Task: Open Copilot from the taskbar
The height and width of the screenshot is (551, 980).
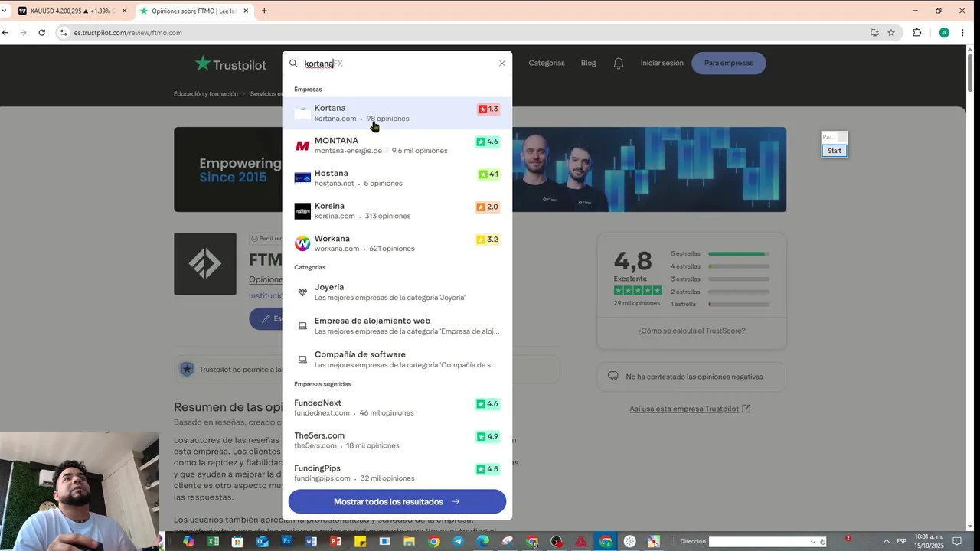Action: coord(189,541)
